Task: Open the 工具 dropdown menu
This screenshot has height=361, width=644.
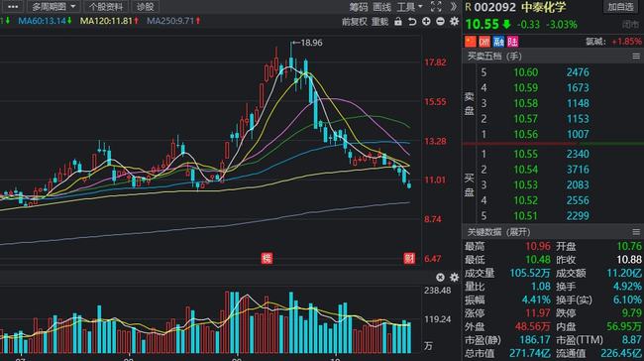Action: 409,7
